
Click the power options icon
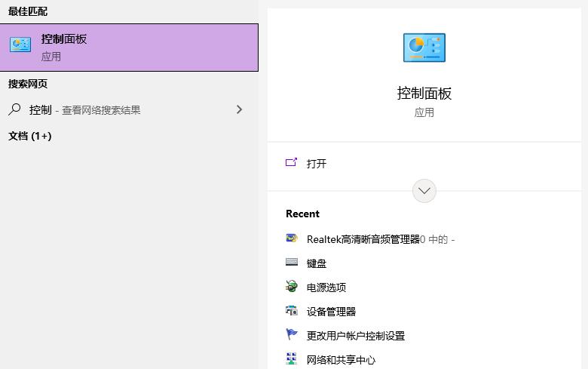[292, 286]
